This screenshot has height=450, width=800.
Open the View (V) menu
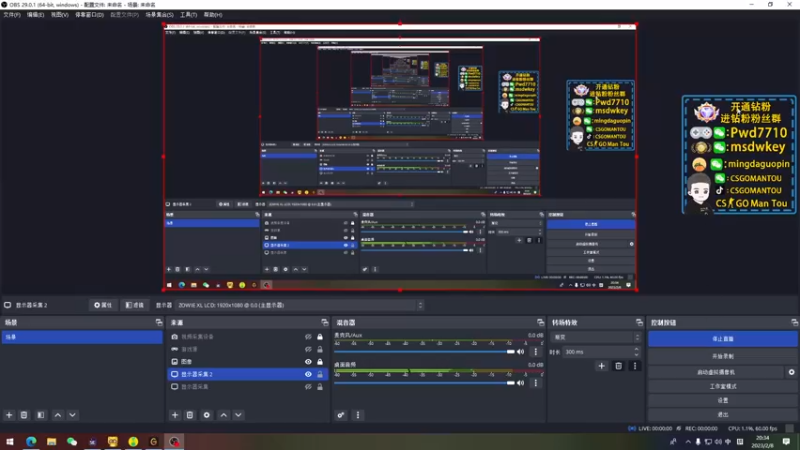tap(59, 15)
